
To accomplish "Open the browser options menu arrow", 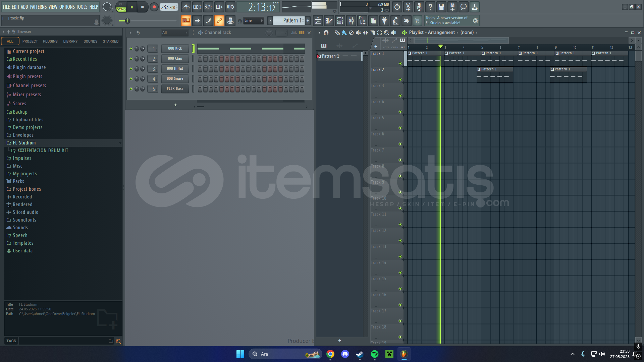I will [x=3, y=32].
